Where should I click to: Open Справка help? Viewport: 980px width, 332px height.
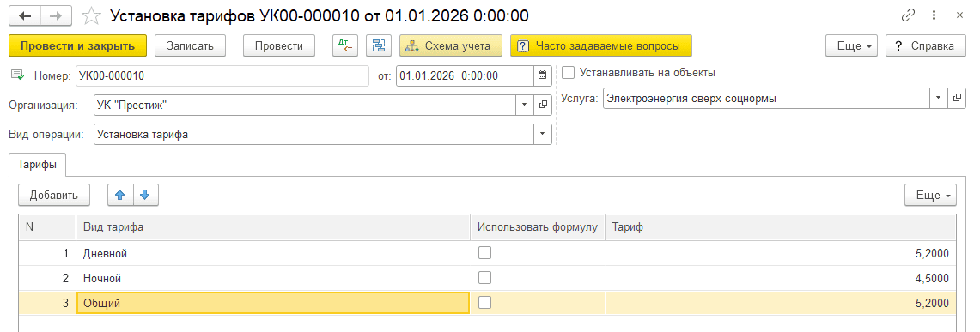point(925,45)
